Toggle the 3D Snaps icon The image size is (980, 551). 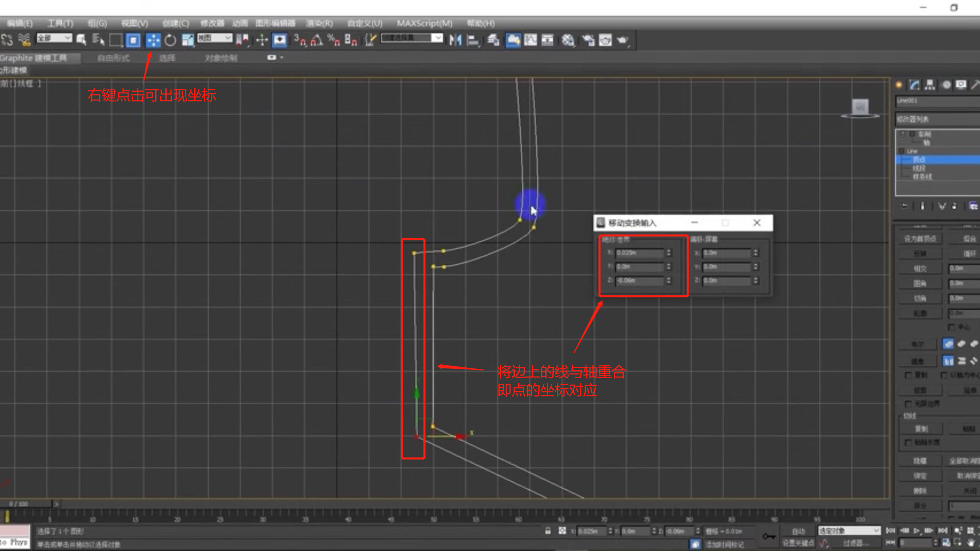click(x=300, y=40)
